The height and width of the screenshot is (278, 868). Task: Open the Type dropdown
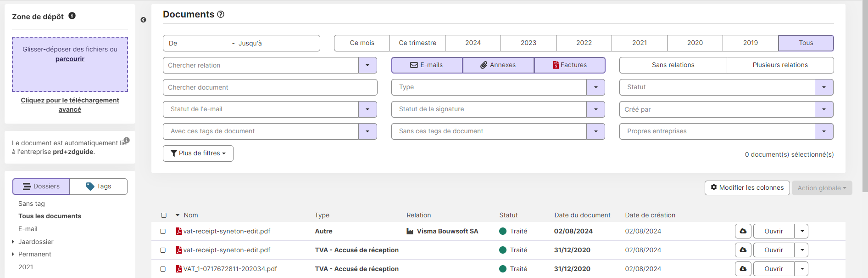coord(595,87)
